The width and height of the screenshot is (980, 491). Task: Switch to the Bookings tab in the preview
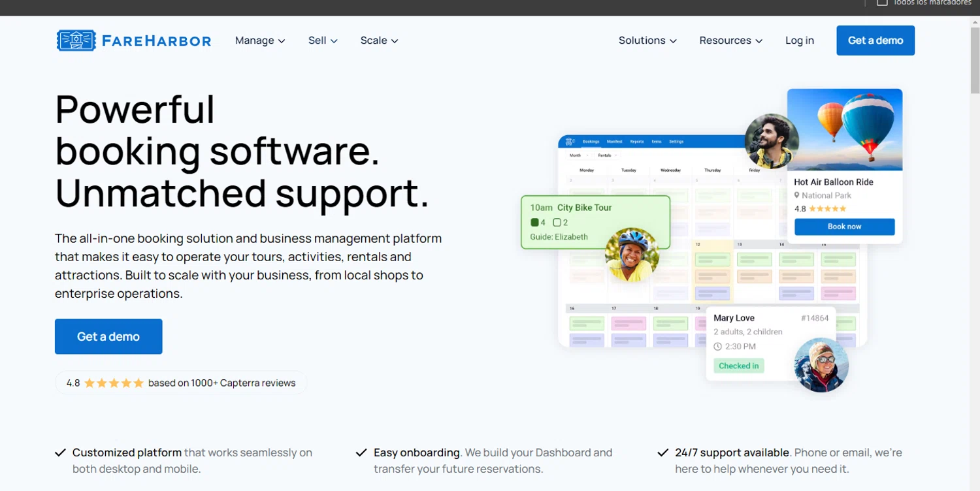point(591,141)
